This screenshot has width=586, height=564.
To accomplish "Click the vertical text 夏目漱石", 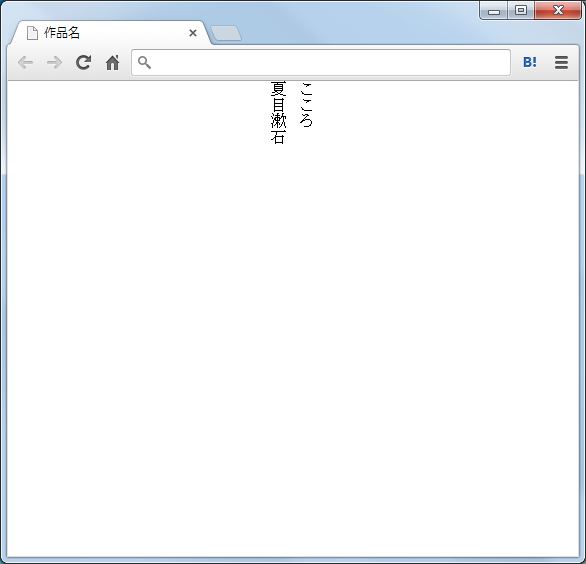I will point(278,113).
